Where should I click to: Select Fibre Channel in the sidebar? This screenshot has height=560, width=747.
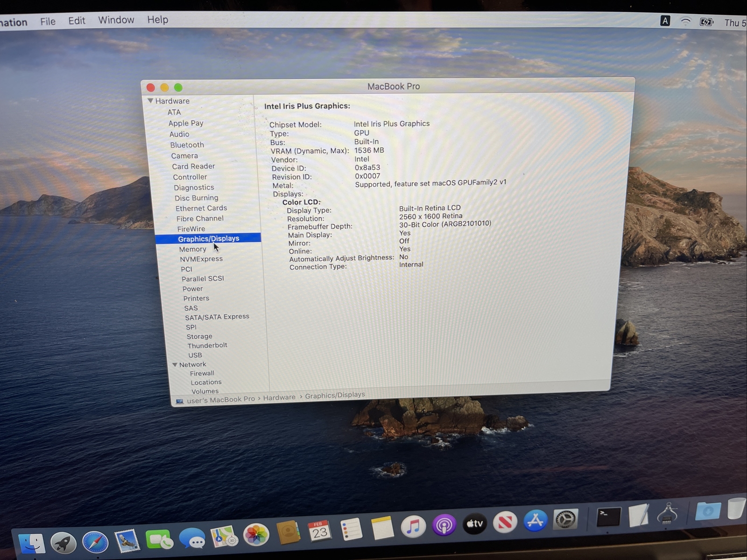click(200, 218)
